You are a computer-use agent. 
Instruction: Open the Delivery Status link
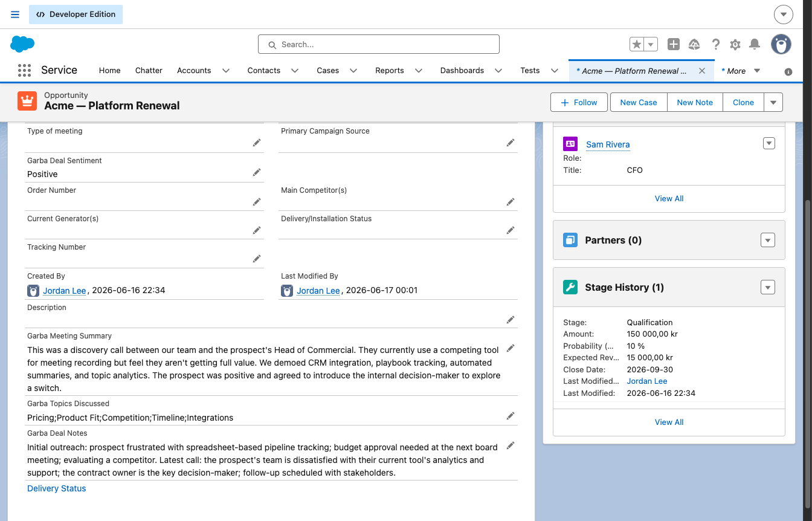57,488
